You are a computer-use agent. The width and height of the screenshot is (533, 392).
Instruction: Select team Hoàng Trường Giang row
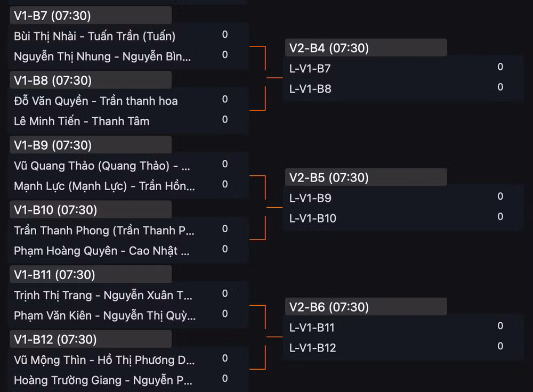[x=127, y=380]
